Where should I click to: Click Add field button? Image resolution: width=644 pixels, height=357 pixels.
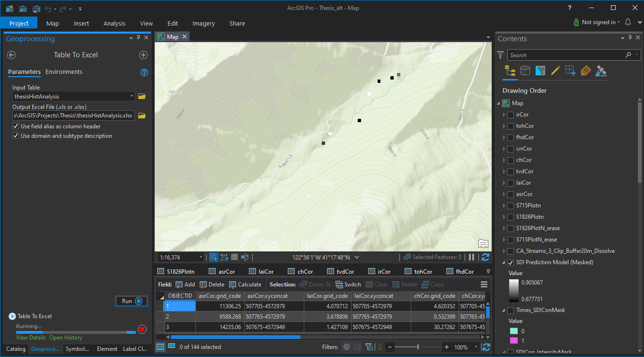click(185, 285)
